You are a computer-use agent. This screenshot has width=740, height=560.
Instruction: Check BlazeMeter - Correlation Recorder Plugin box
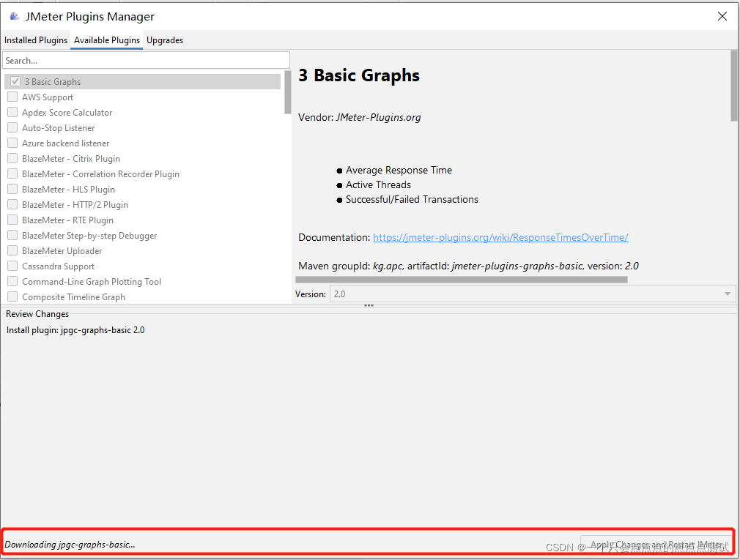tap(12, 173)
